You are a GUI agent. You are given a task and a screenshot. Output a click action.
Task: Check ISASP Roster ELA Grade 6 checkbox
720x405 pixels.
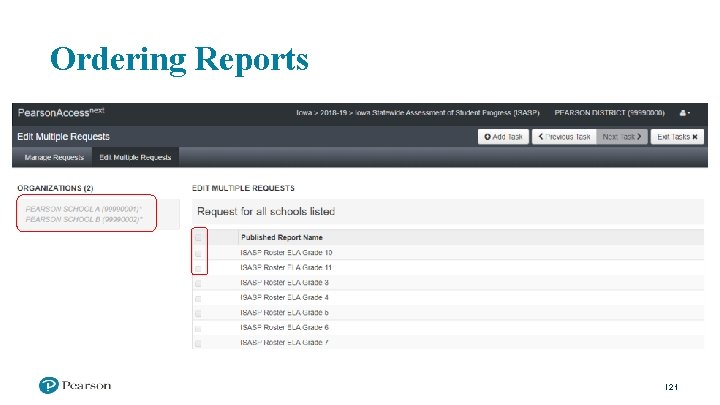tap(198, 328)
